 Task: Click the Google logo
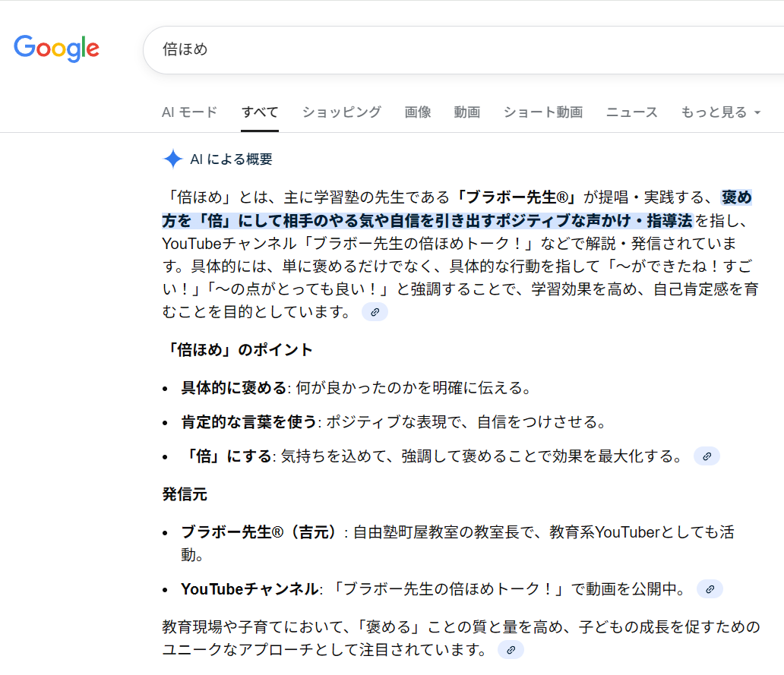pos(57,49)
